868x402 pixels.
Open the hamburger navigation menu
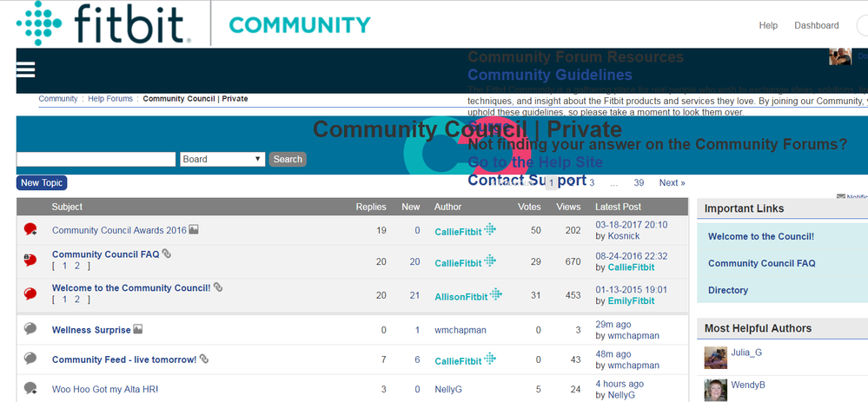[x=26, y=69]
